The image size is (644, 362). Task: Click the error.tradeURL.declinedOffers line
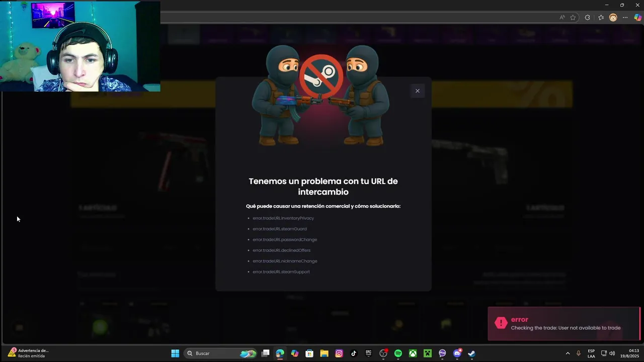pyautogui.click(x=282, y=250)
